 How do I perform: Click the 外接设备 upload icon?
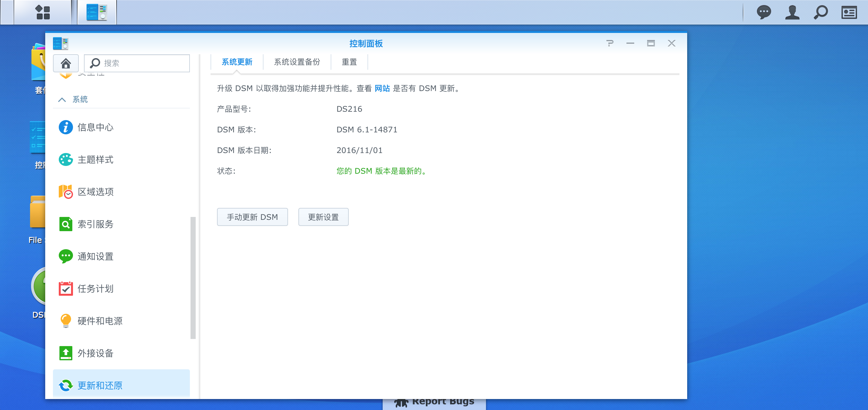pyautogui.click(x=66, y=353)
